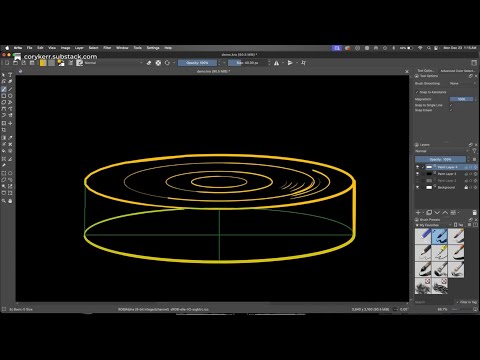Select the Fill bucket tool
Screen dimensions: 480x360
pyautogui.click(x=4, y=151)
